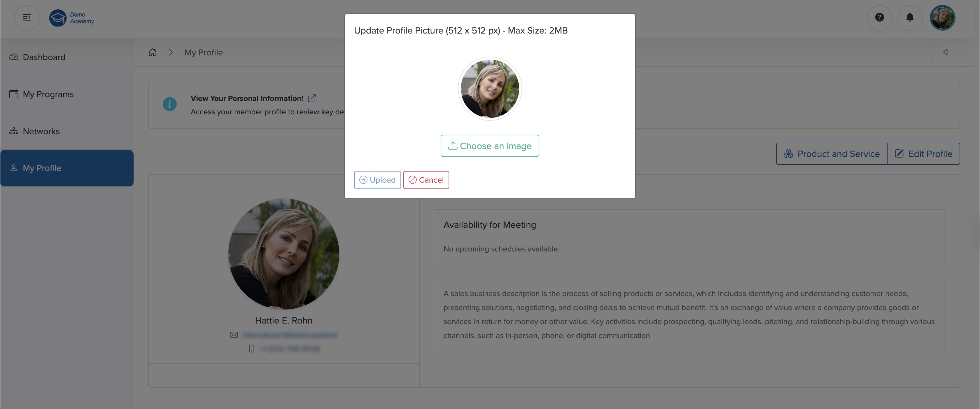Click the phone icon under Hattie E. Rohn
The width and height of the screenshot is (980, 409).
point(251,348)
